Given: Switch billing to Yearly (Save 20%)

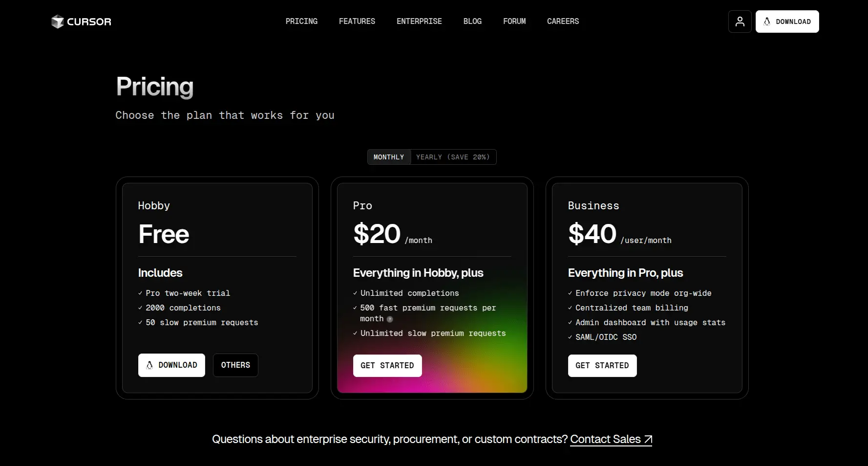Looking at the screenshot, I should 453,157.
